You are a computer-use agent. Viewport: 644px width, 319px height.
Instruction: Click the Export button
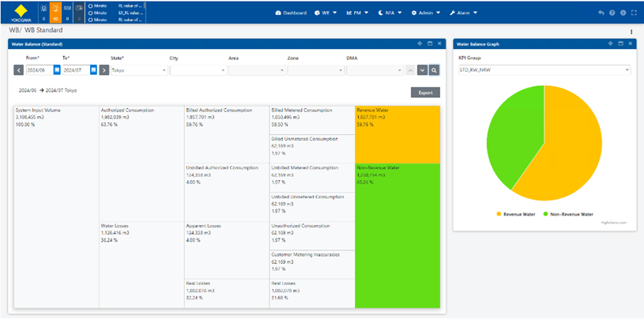pos(425,92)
